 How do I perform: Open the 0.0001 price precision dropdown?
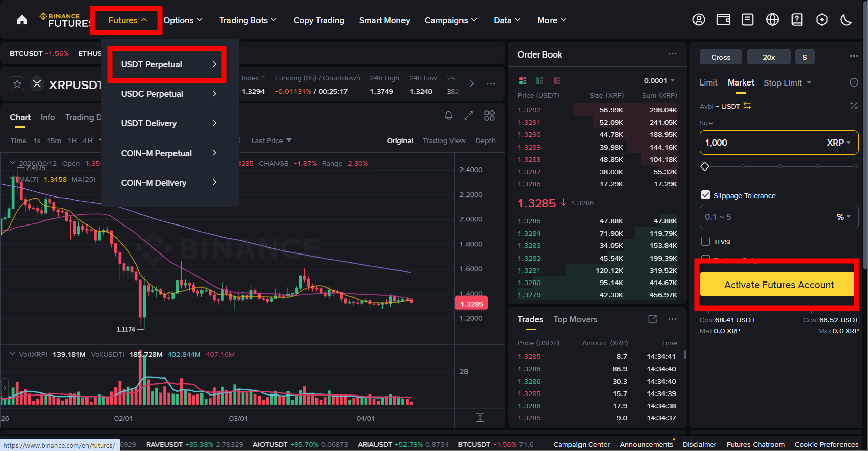coord(659,80)
